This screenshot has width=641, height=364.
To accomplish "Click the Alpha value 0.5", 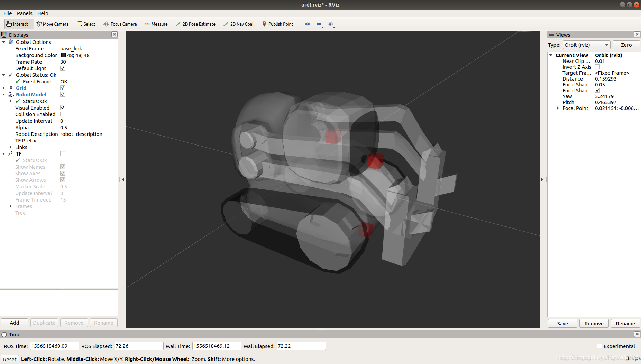I will [x=64, y=127].
